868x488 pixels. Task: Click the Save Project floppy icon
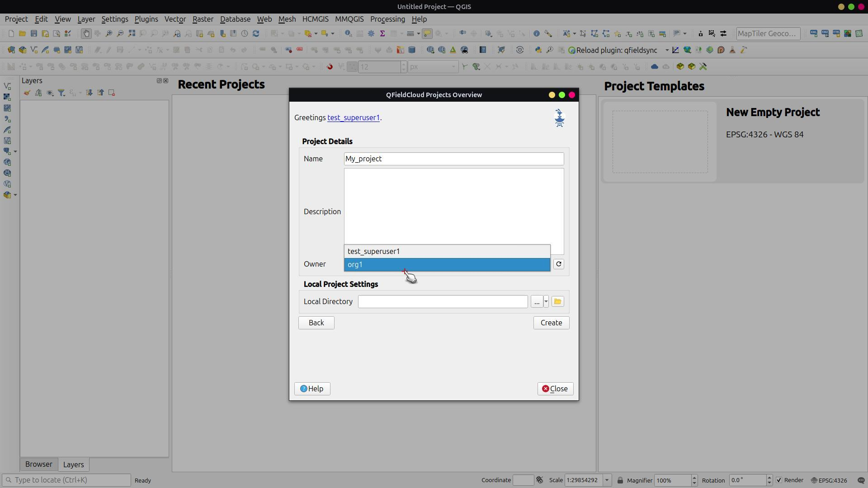click(x=34, y=33)
